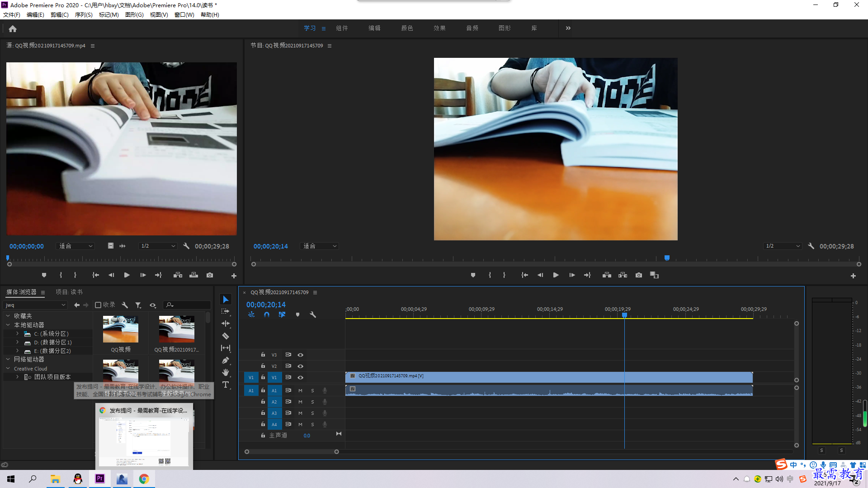Select the Ripple Edit tool
The width and height of the screenshot is (868, 488).
[x=226, y=324]
